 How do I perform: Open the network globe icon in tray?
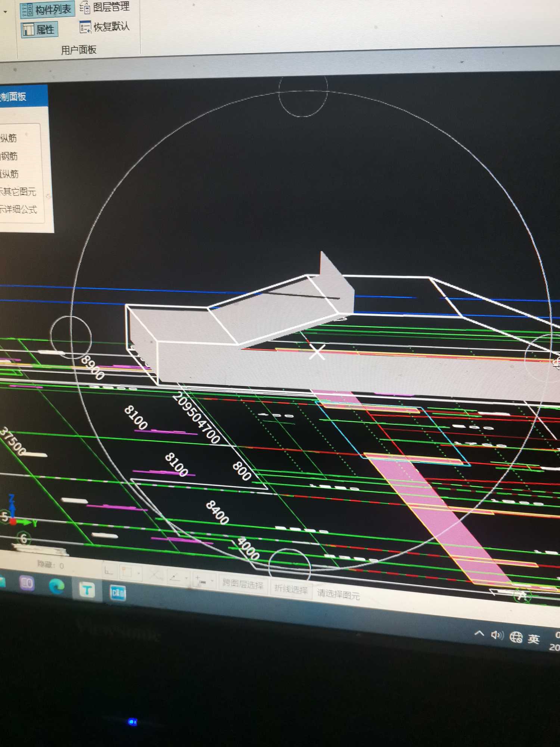tap(516, 637)
